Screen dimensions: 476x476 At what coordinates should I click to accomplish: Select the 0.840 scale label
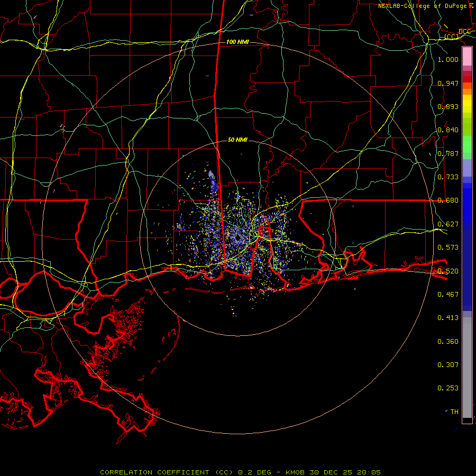coord(448,130)
